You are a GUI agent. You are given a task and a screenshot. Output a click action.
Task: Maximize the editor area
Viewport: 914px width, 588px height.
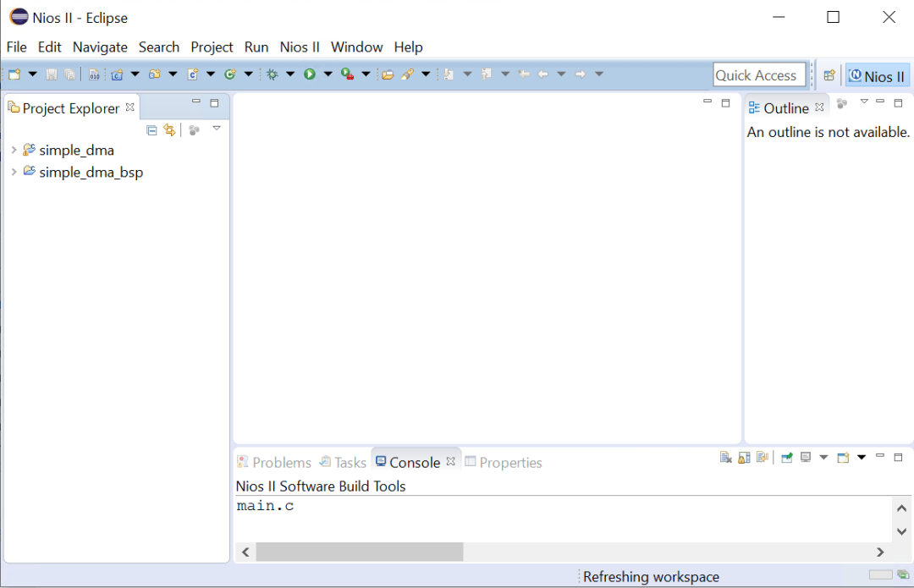(726, 103)
